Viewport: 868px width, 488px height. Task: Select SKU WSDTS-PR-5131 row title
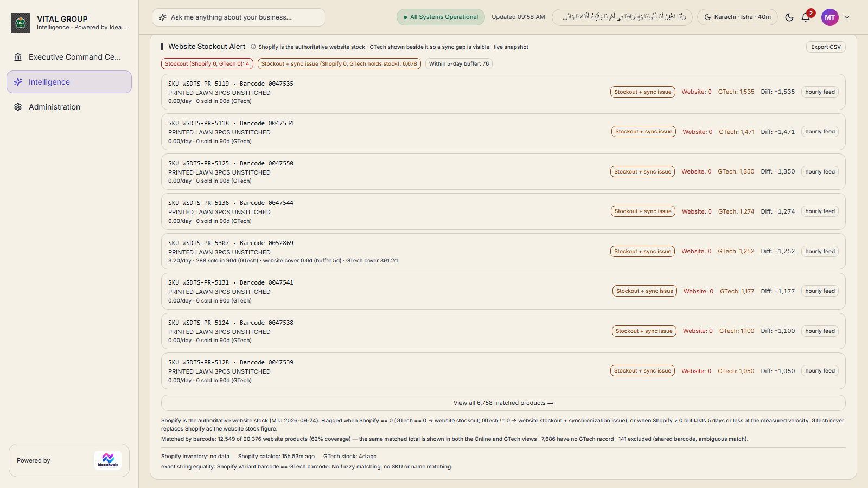231,282
